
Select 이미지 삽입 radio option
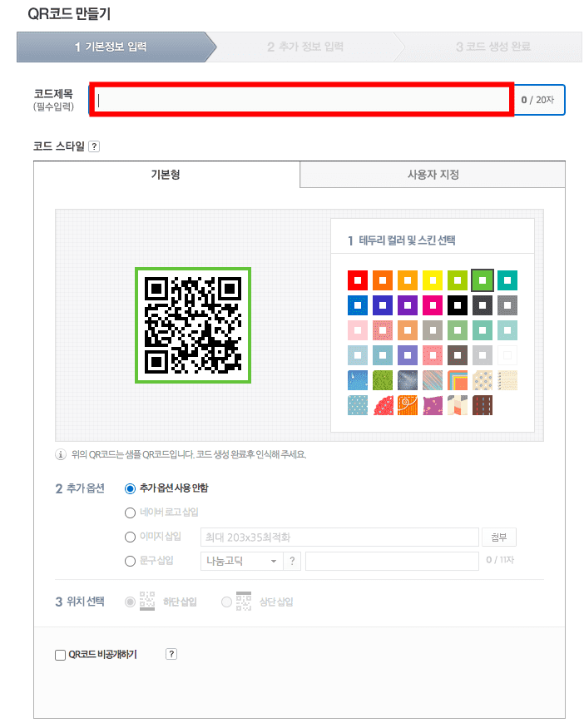pyautogui.click(x=130, y=537)
